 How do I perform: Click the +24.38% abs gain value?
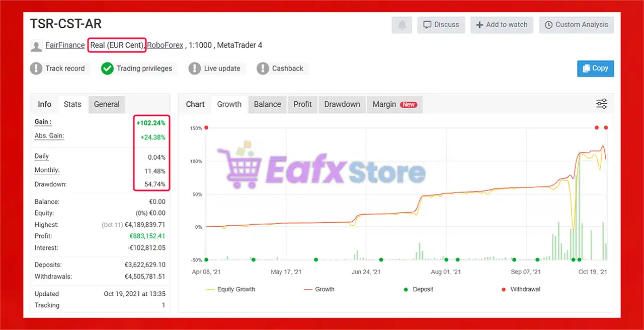click(x=153, y=137)
